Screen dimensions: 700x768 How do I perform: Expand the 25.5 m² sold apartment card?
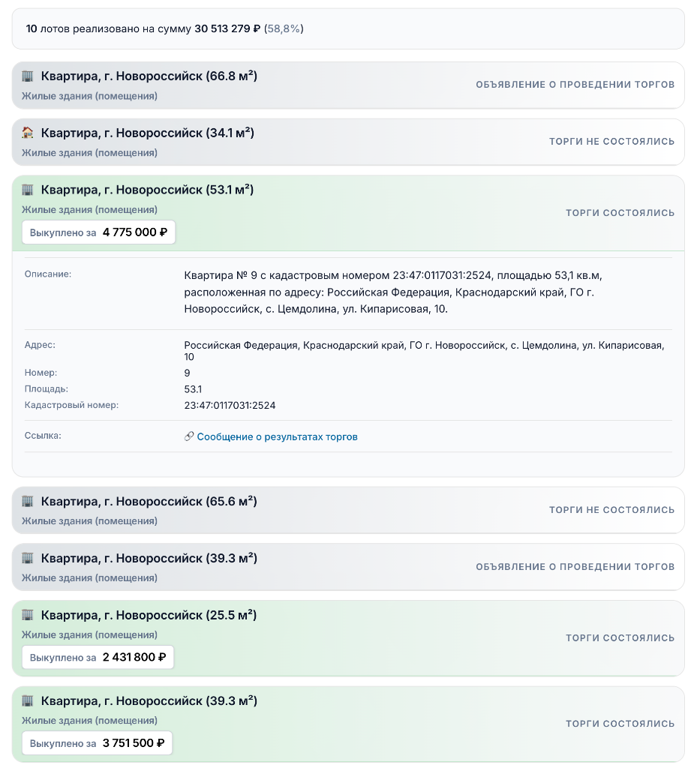point(300,614)
